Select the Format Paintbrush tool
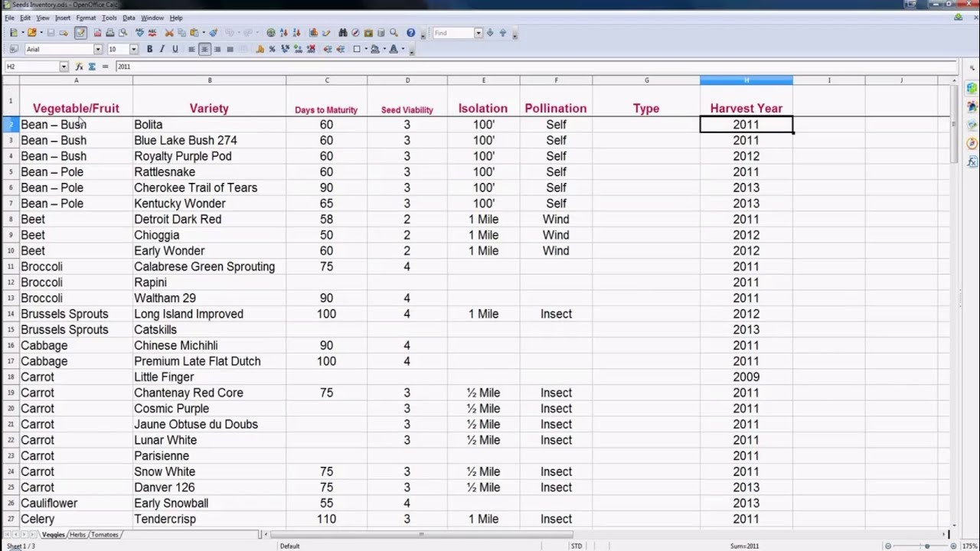 pyautogui.click(x=214, y=33)
